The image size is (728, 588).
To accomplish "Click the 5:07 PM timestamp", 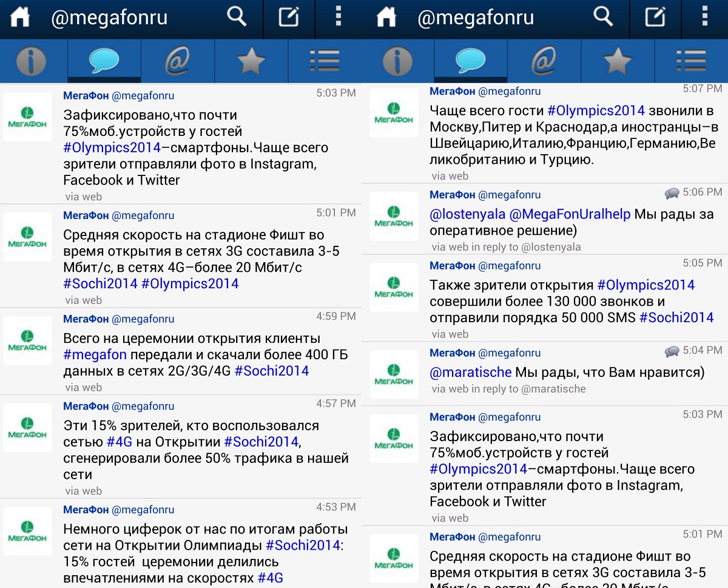I will click(x=703, y=89).
